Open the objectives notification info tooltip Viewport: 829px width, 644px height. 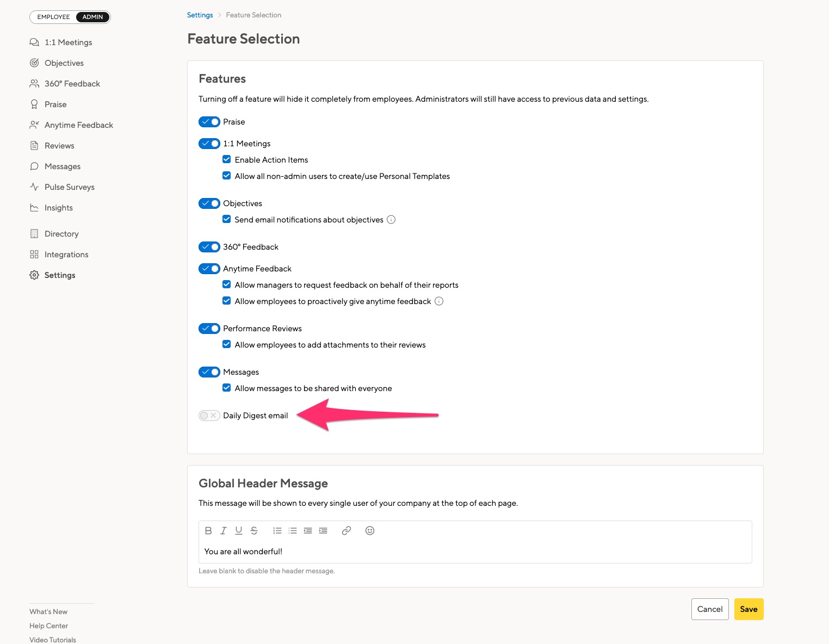pos(391,219)
